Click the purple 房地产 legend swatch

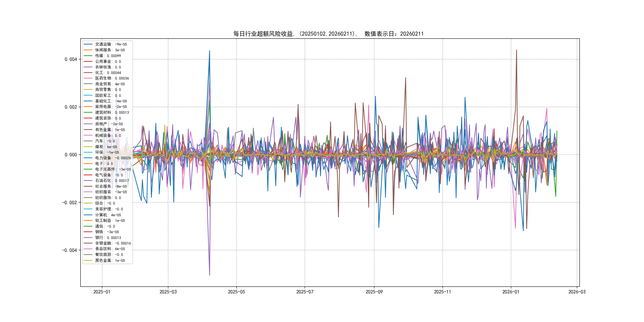coord(88,124)
